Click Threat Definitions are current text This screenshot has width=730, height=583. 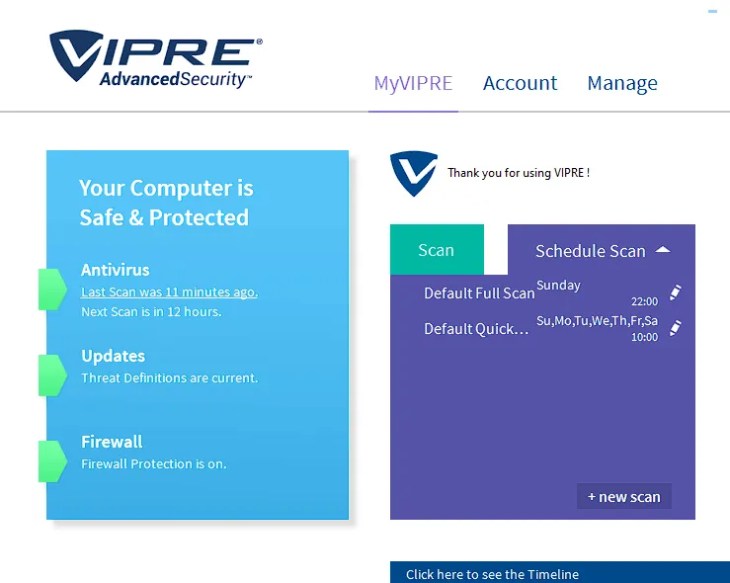click(x=169, y=378)
